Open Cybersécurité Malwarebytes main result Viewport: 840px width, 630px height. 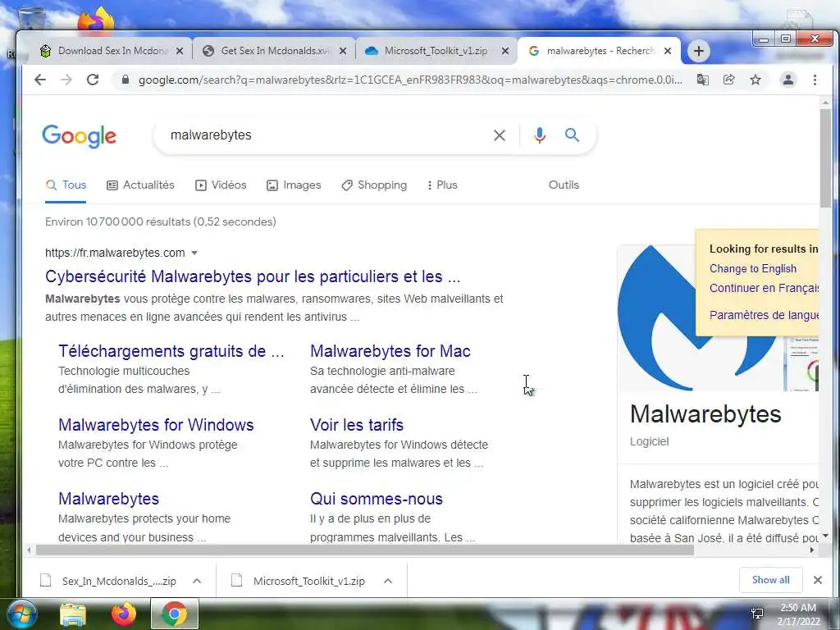(253, 276)
